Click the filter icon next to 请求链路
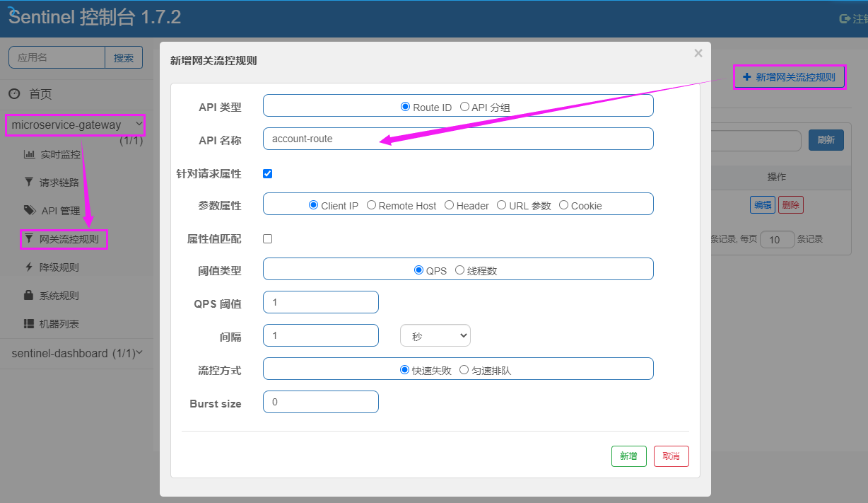868x503 pixels. click(29, 182)
